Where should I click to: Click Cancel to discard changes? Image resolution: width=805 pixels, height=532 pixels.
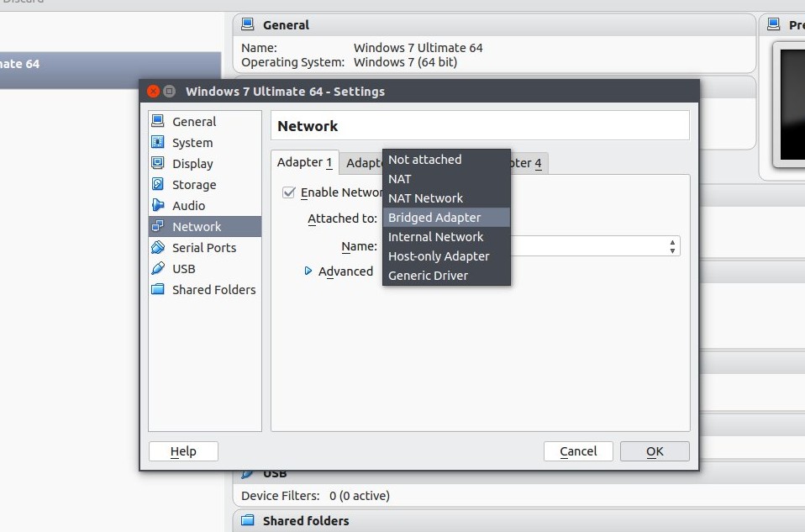pos(578,451)
